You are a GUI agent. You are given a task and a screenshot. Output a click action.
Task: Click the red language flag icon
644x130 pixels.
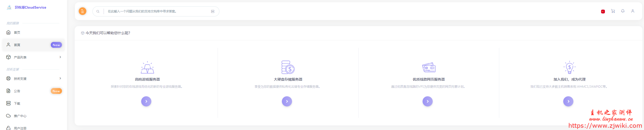point(603,11)
